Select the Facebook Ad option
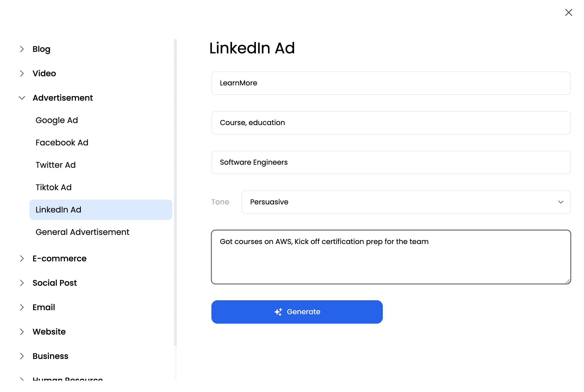This screenshot has height=392, width=584. click(62, 142)
